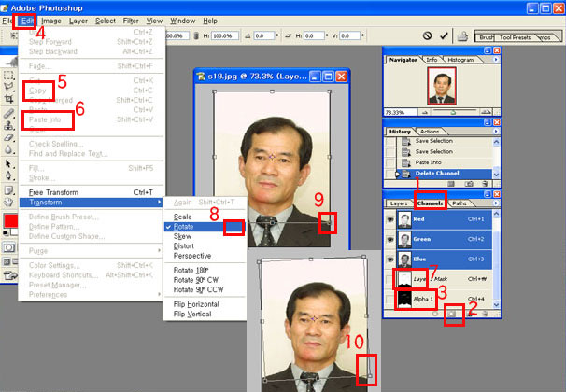The width and height of the screenshot is (566, 392).
Task: Show the Layer Mask channel visibility box
Action: pyautogui.click(x=390, y=279)
